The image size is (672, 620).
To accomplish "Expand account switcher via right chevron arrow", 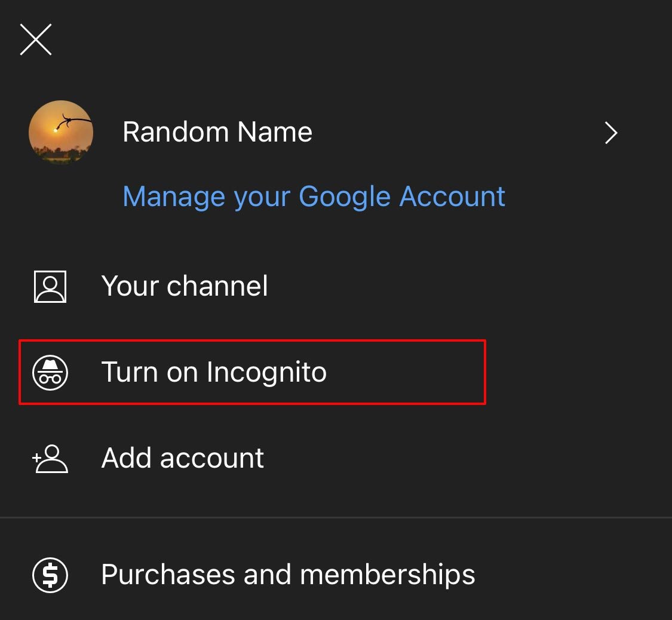I will [611, 133].
